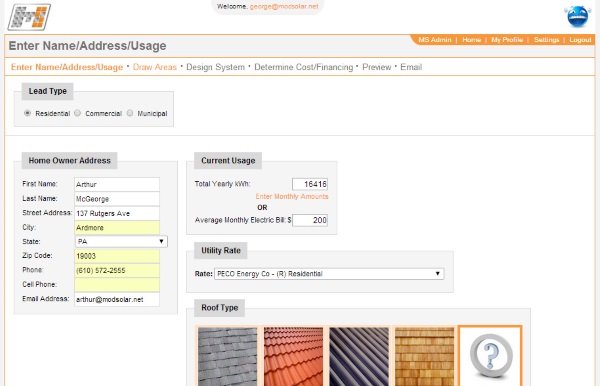Click the Street Address field
The width and height of the screenshot is (600, 386).
point(117,213)
